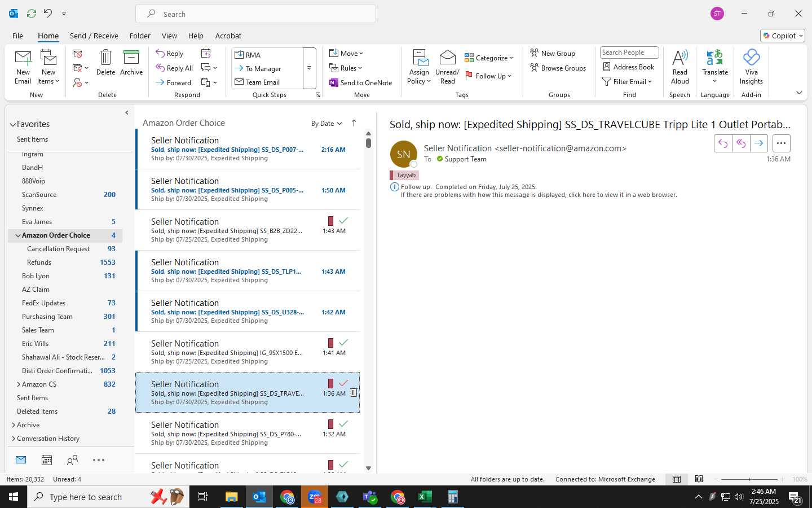Open the File tab

17,36
